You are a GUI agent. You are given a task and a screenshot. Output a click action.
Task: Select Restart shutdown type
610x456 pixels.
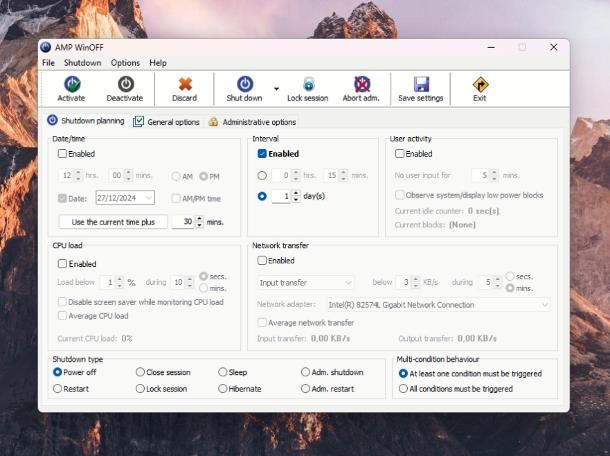57,389
